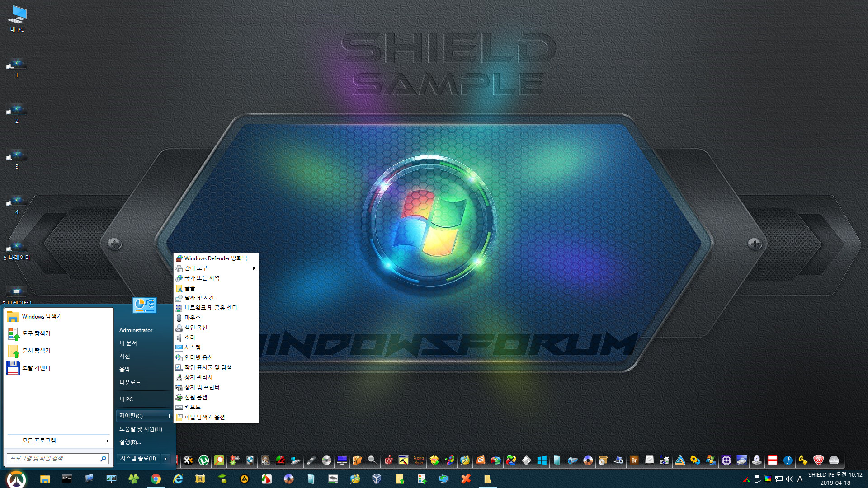The width and height of the screenshot is (868, 488).
Task: Open the hammer window icon in dock
Action: (x=404, y=460)
